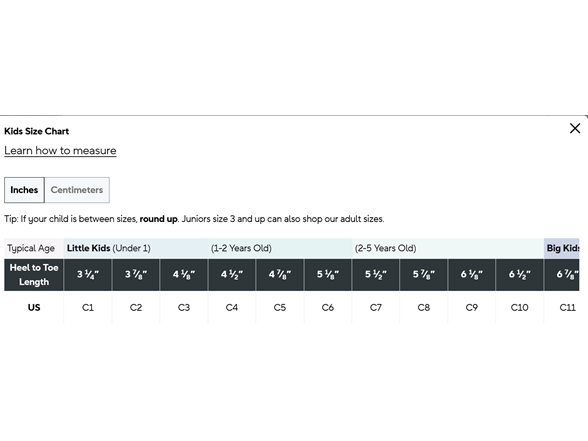Click the 3 ¼" heel to toe length cell

point(88,274)
